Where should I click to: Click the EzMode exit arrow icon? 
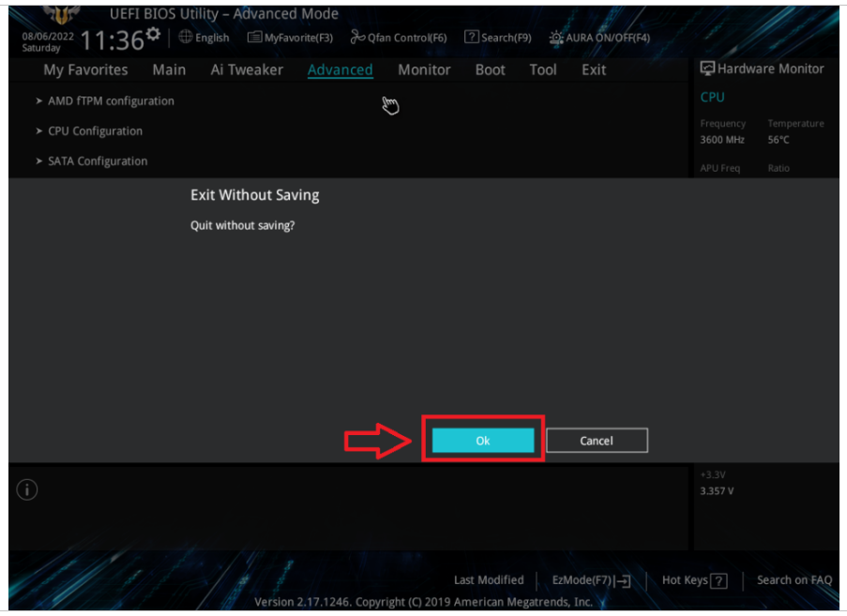pyautogui.click(x=622, y=581)
